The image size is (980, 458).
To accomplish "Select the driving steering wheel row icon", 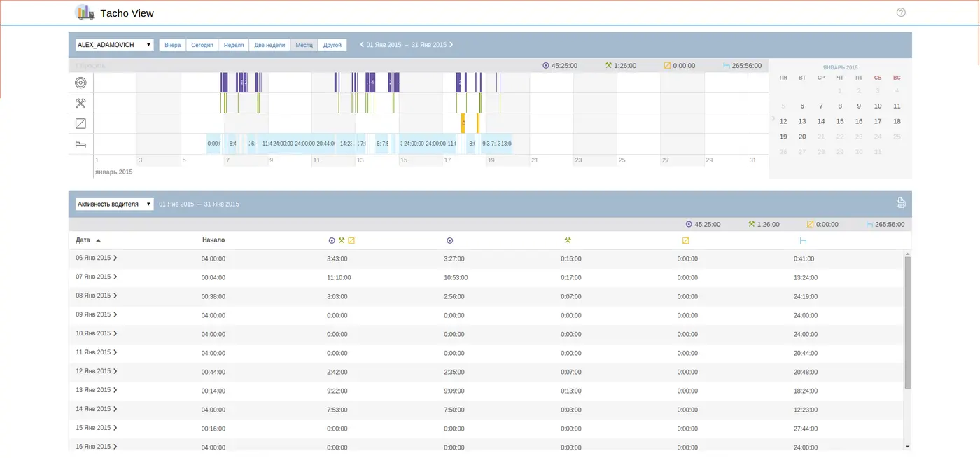I will pyautogui.click(x=80, y=83).
